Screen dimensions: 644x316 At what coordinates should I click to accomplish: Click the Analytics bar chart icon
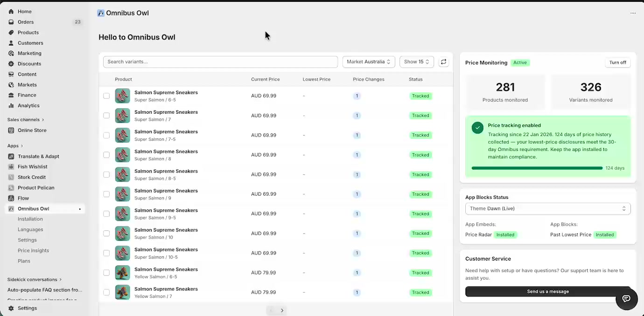click(11, 106)
